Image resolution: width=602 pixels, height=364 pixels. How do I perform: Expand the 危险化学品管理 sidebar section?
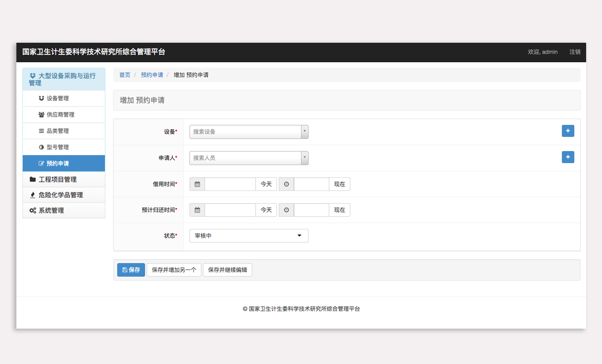tap(60, 195)
